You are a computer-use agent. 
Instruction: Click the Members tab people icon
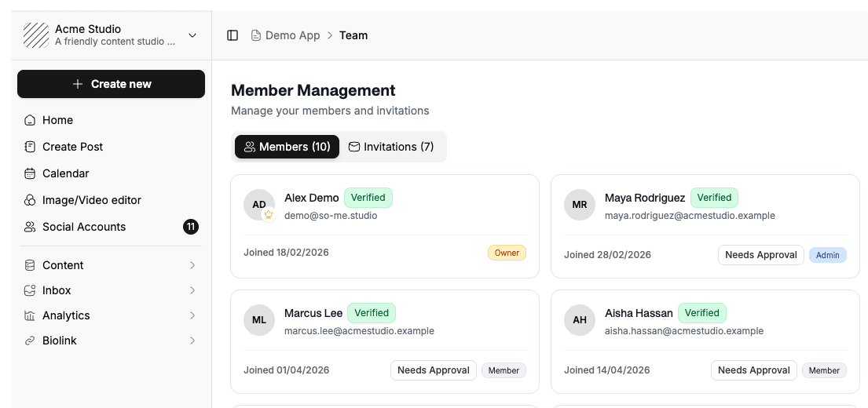click(x=250, y=147)
